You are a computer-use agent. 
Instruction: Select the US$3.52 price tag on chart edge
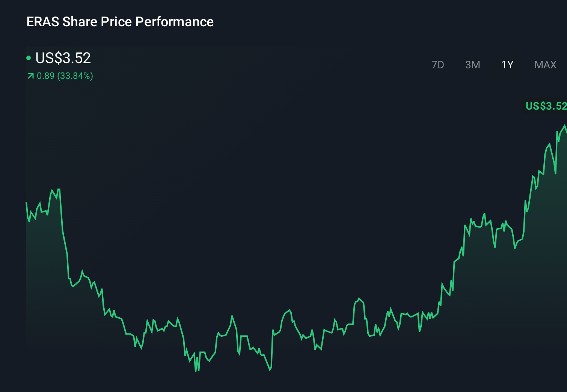pos(545,106)
